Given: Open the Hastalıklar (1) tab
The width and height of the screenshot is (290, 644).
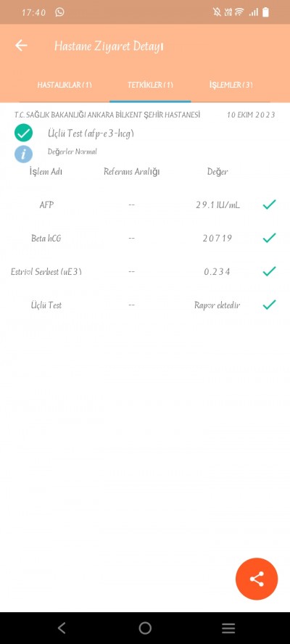Looking at the screenshot, I should point(65,85).
